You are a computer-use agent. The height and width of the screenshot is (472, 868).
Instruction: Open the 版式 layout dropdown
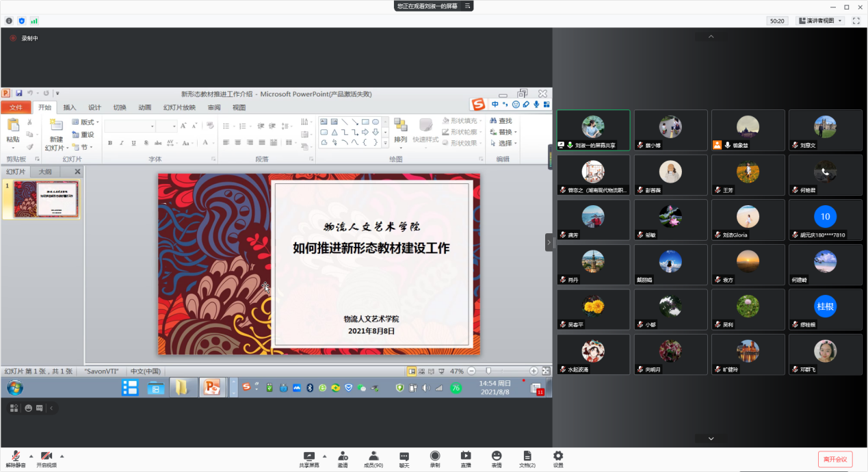coord(85,122)
